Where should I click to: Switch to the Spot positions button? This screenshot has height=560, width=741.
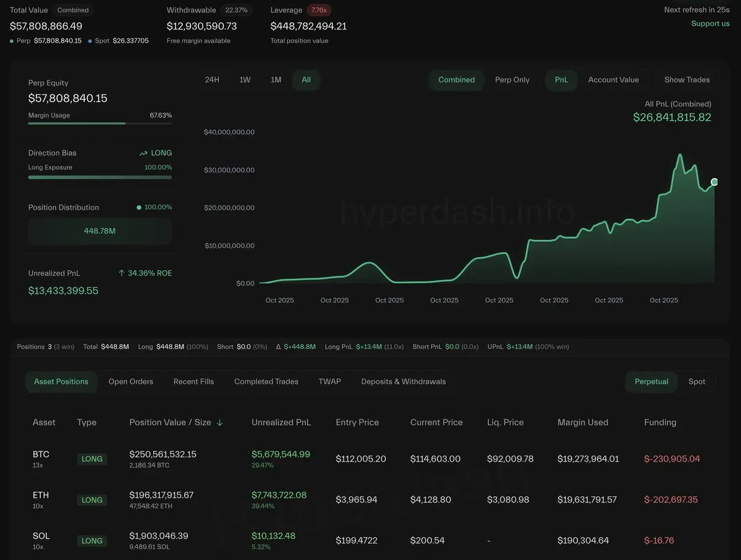pyautogui.click(x=697, y=381)
